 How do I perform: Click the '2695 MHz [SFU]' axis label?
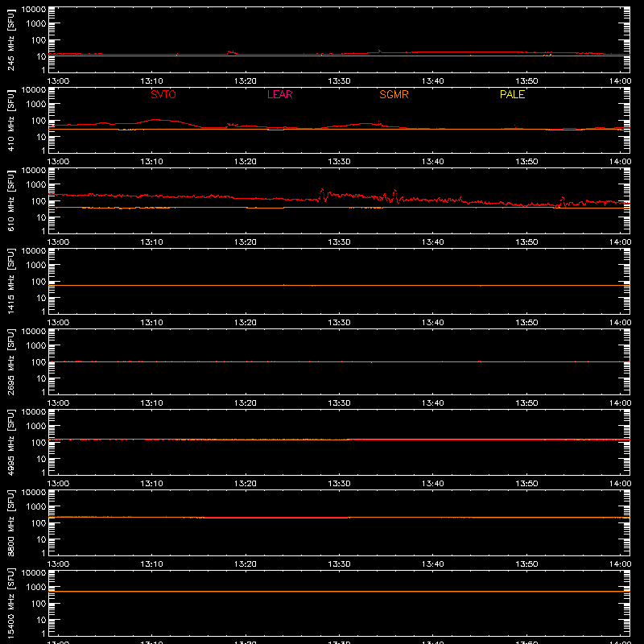[x=11, y=361]
